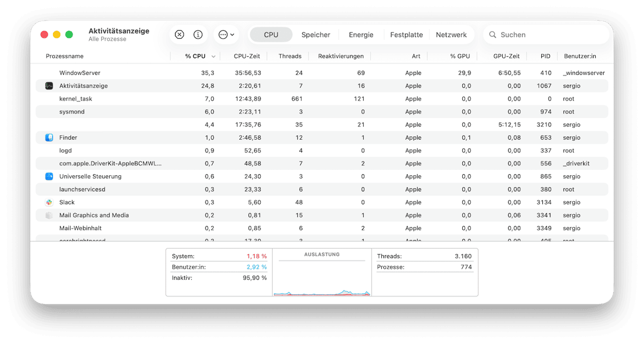644x344 pixels.
Task: Select the launchservicesd process row
Action: pyautogui.click(x=322, y=189)
